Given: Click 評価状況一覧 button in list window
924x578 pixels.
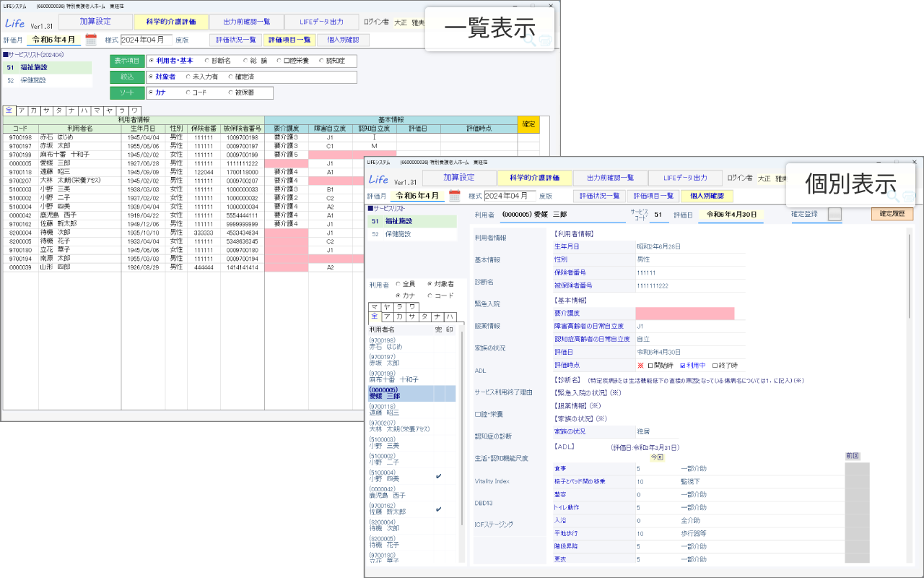Looking at the screenshot, I should pos(236,40).
